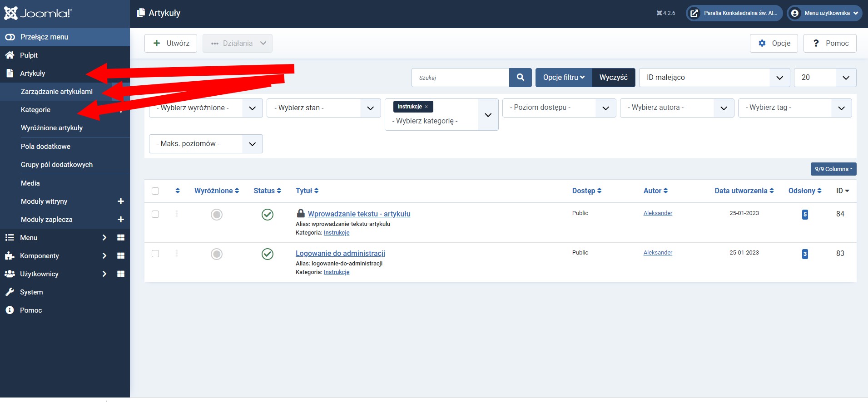The height and width of the screenshot is (402, 868).
Task: Open Menu użytkownika dropdown
Action: 825,13
